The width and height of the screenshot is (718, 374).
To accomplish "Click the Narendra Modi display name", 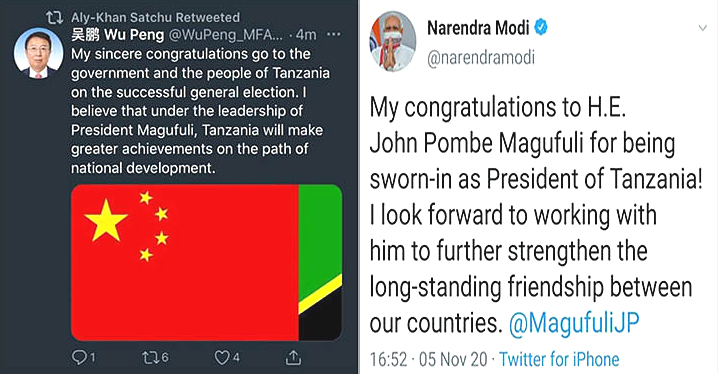I will (478, 28).
